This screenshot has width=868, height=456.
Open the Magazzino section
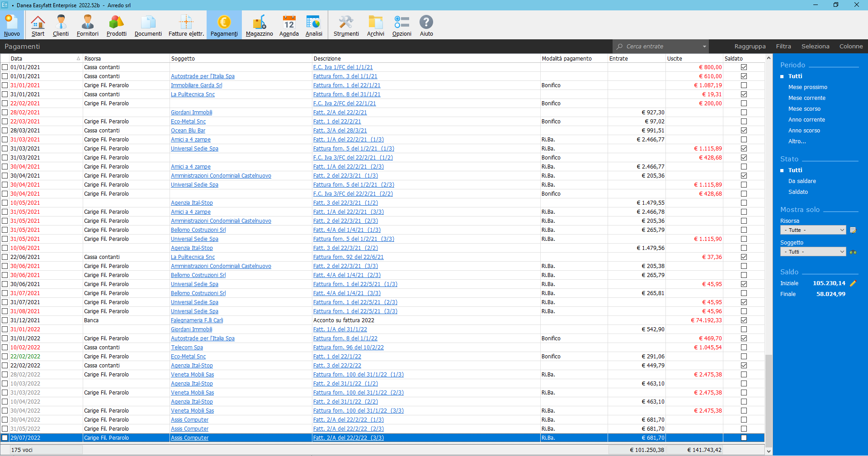click(x=259, y=25)
